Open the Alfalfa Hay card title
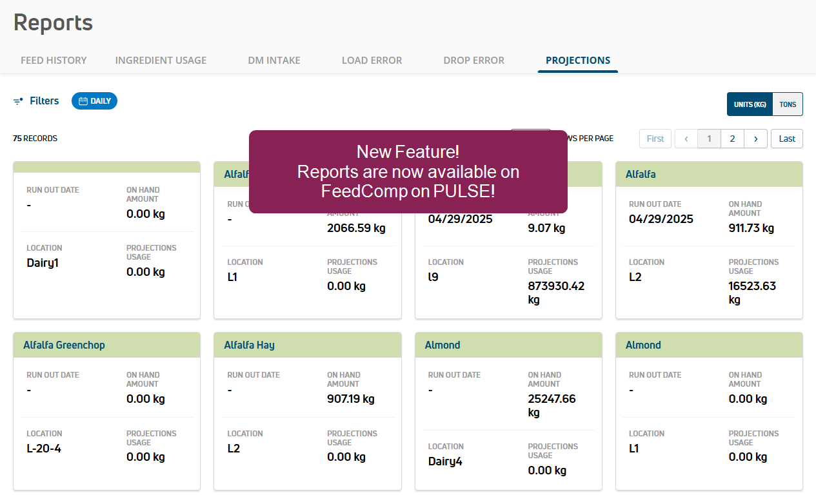Image resolution: width=816 pixels, height=504 pixels. coord(249,345)
